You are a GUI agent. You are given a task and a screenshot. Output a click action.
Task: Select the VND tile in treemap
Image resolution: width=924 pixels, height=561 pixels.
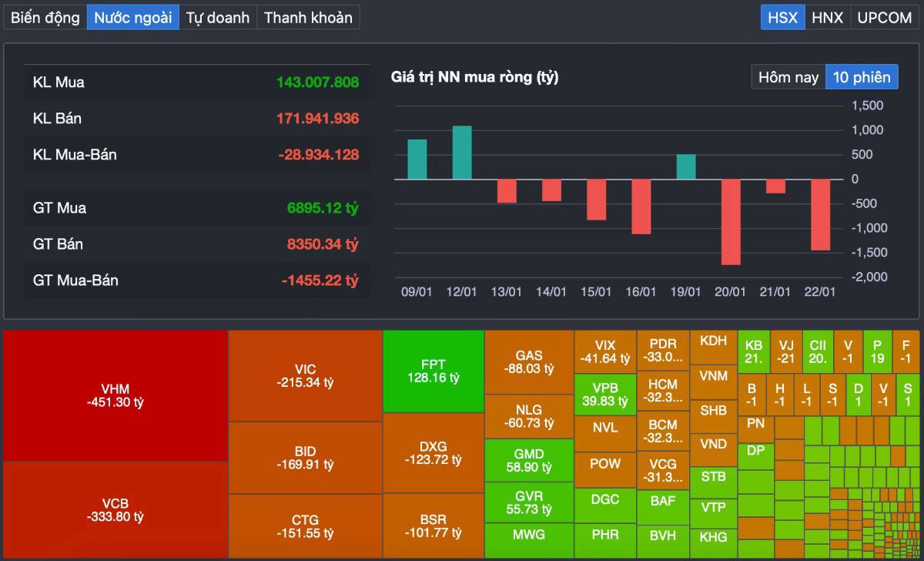click(713, 450)
